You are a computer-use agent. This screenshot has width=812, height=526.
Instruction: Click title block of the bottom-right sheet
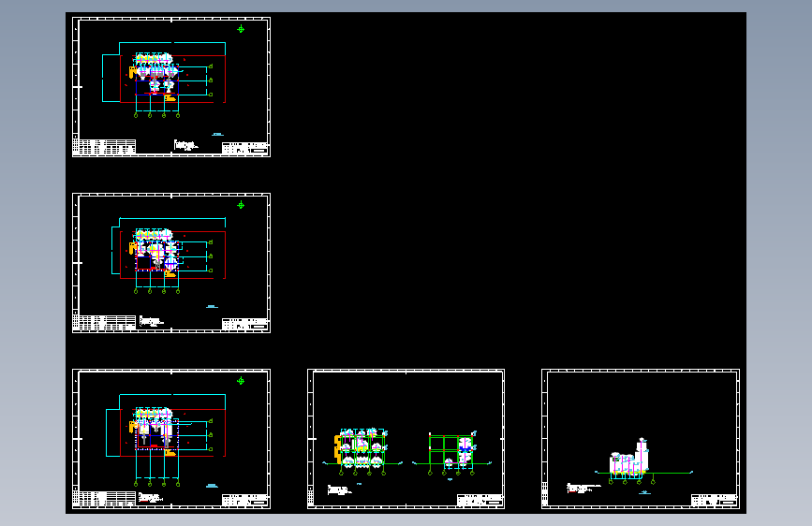(714, 500)
